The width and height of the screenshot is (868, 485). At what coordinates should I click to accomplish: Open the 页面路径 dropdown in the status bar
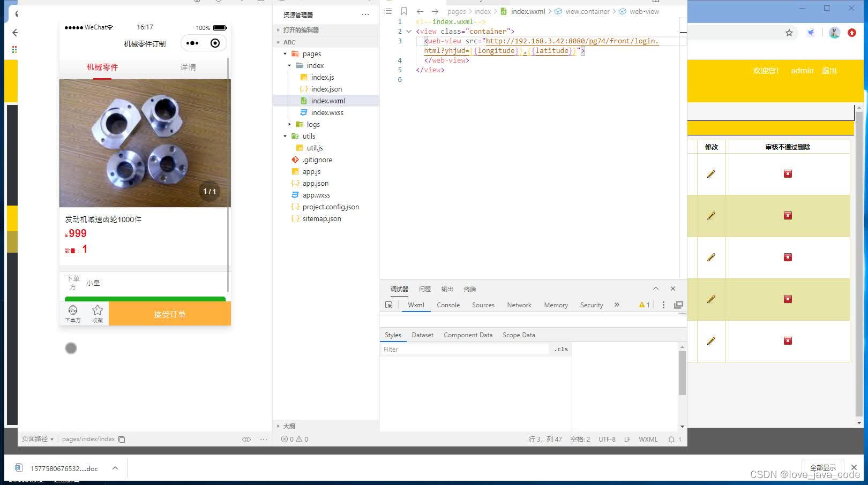coord(38,439)
